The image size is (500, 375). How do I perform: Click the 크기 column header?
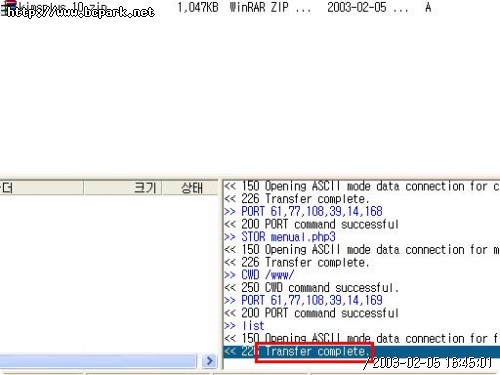click(123, 188)
